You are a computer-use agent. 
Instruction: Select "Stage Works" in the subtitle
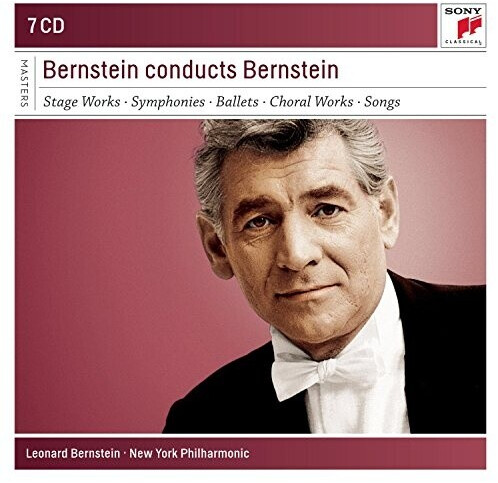coord(82,102)
